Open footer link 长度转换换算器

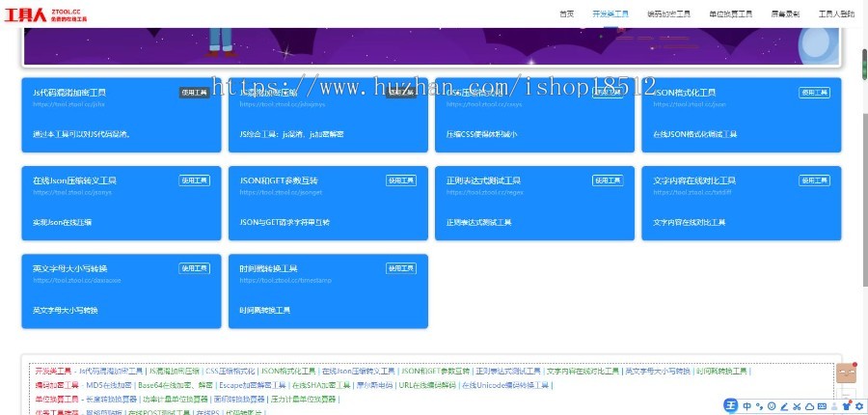pyautogui.click(x=111, y=399)
